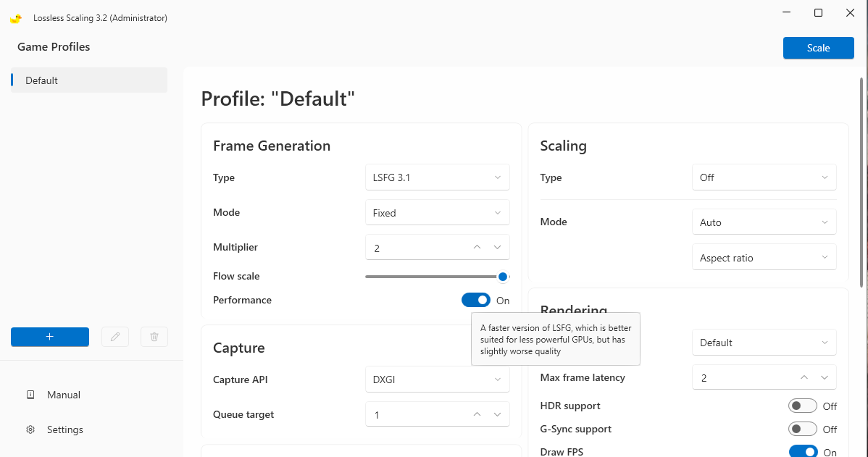Decrease Queue target with down arrow
Viewport: 868px width, 457px height.
click(497, 414)
